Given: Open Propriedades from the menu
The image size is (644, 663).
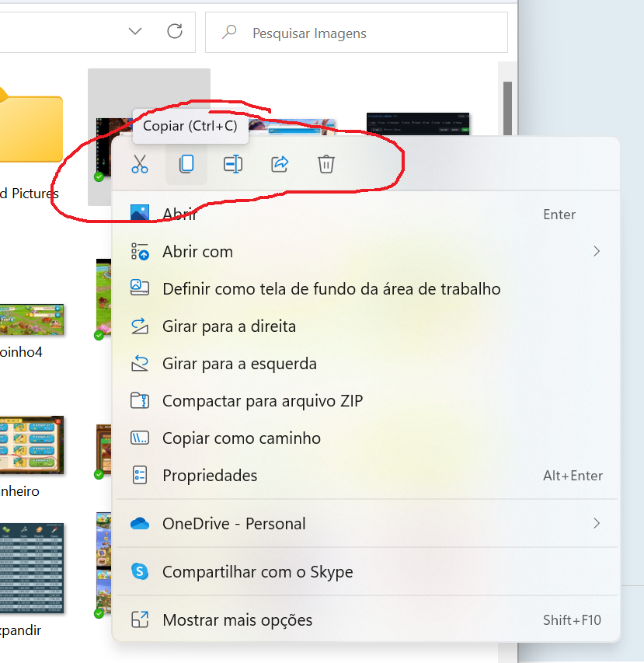Looking at the screenshot, I should (210, 476).
